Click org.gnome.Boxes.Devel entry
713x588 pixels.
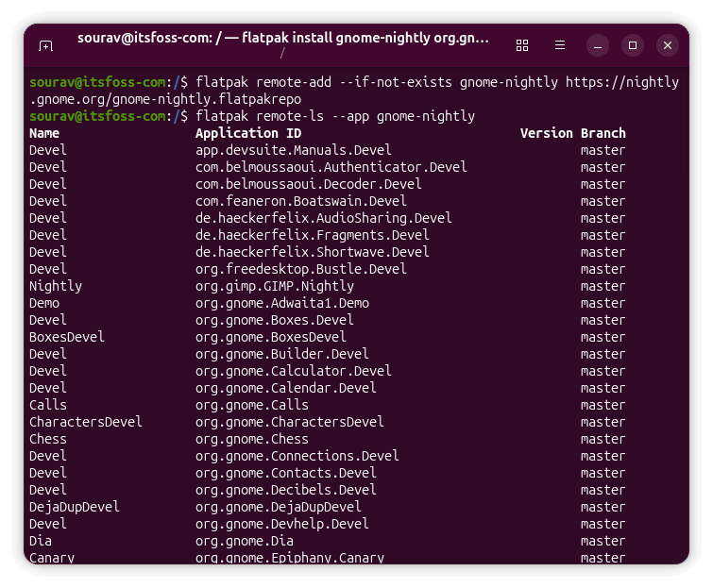(x=275, y=320)
